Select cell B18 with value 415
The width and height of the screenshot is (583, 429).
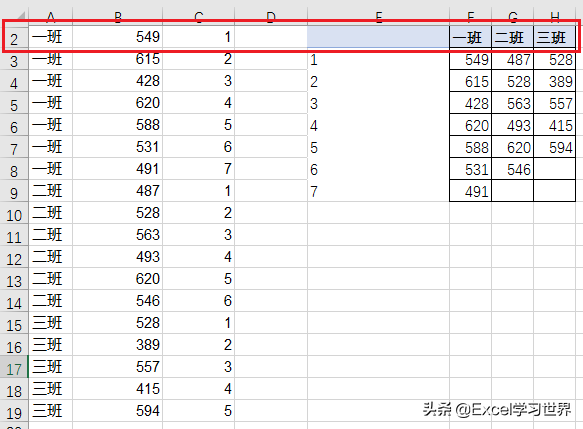tap(117, 389)
